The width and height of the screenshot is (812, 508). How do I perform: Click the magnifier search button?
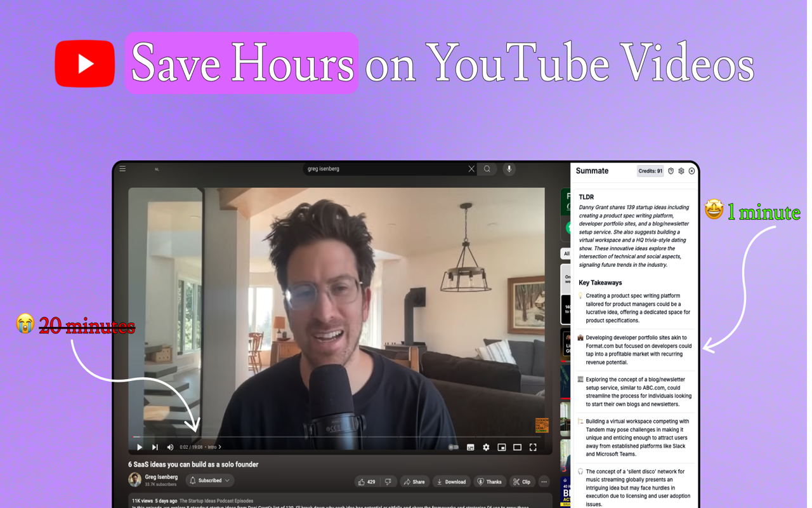click(487, 169)
